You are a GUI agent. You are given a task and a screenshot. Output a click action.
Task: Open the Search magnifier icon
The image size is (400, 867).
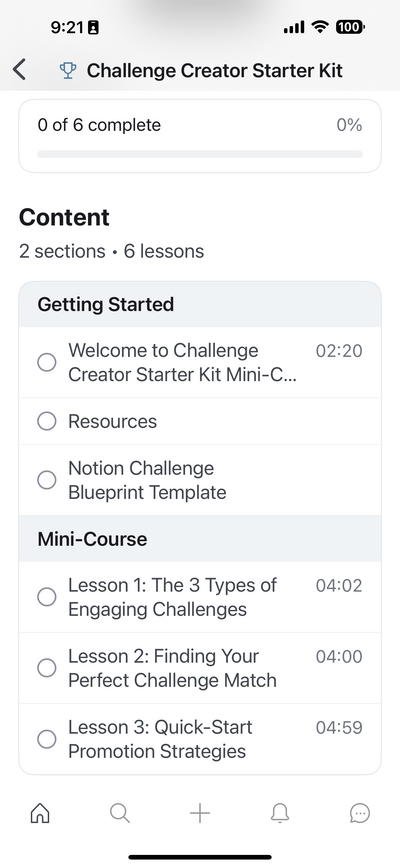point(120,813)
